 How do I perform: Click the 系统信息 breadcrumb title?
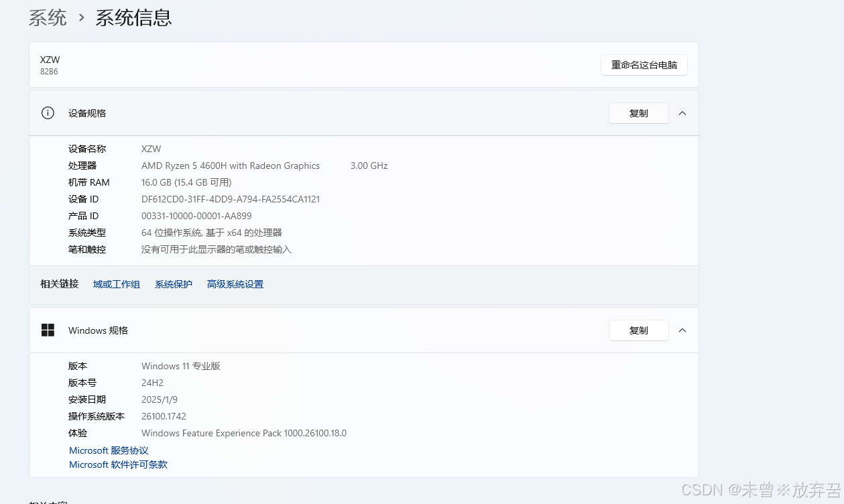click(x=133, y=17)
